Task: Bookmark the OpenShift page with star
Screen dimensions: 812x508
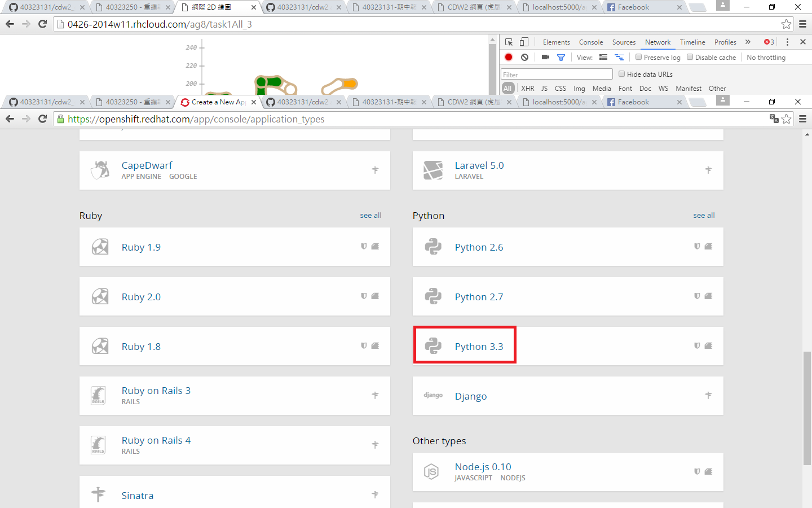Action: (786, 119)
